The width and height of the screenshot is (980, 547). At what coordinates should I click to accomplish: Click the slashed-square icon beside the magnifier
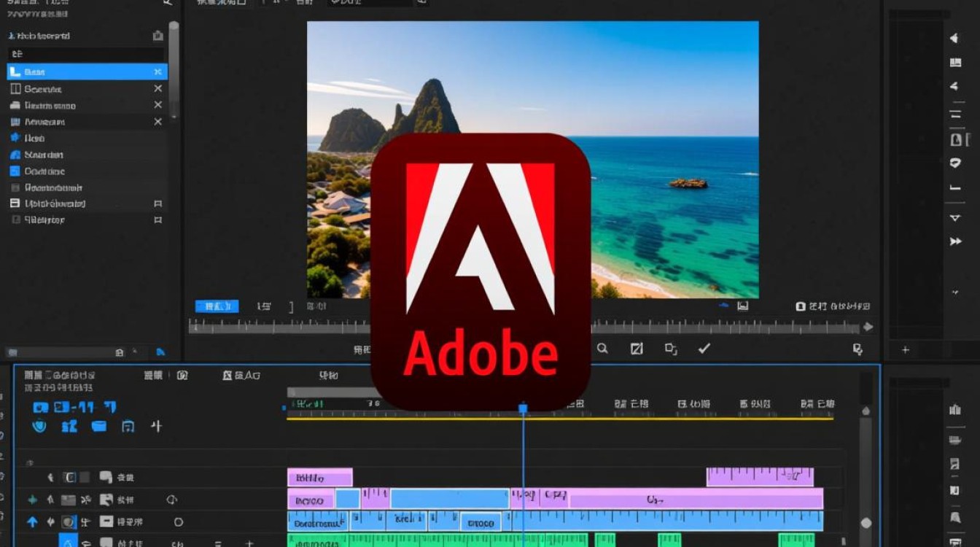pyautogui.click(x=637, y=349)
